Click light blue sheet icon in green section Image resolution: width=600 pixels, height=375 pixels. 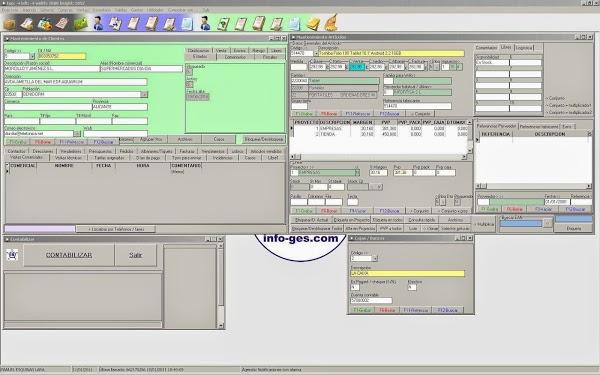(x=294, y=23)
